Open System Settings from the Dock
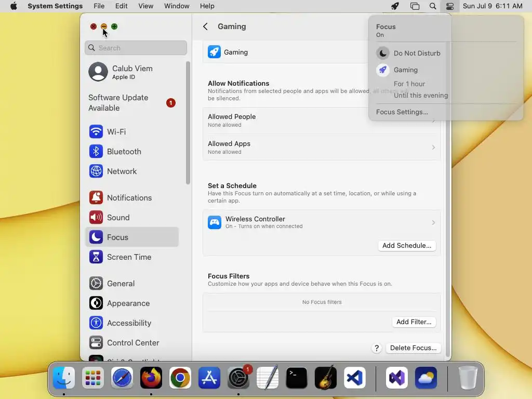Viewport: 532px width, 399px height. pyautogui.click(x=238, y=378)
